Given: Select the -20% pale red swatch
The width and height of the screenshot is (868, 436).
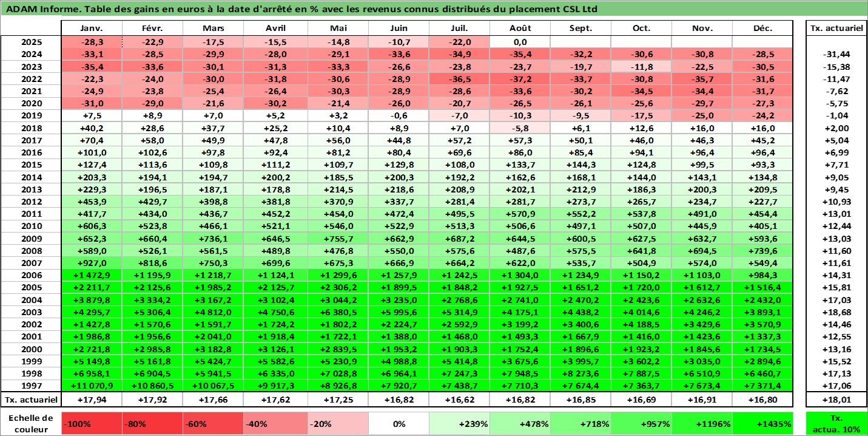Looking at the screenshot, I should (x=338, y=424).
